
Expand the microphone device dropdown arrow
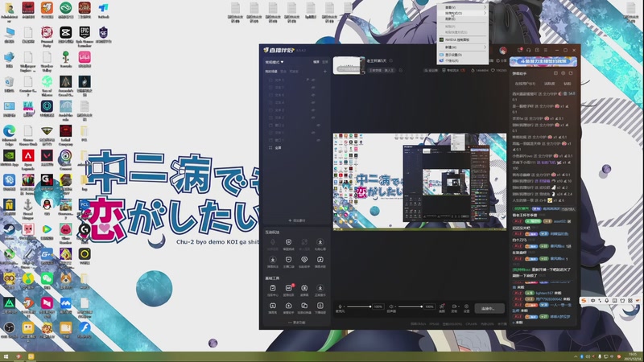tap(345, 306)
